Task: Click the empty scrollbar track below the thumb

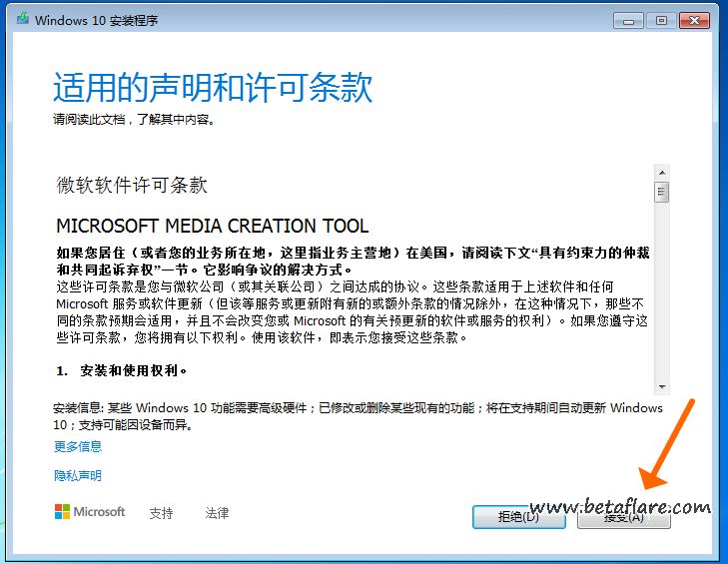Action: point(661,299)
